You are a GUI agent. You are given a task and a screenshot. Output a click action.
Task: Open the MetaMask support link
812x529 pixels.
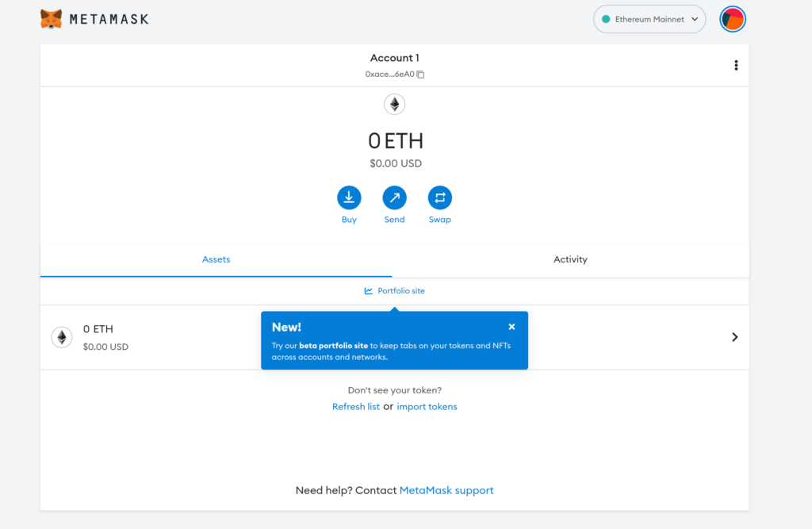[x=446, y=490]
